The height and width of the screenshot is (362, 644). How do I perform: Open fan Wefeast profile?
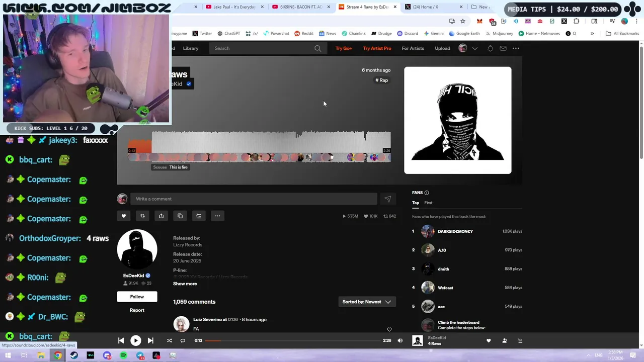(x=445, y=288)
